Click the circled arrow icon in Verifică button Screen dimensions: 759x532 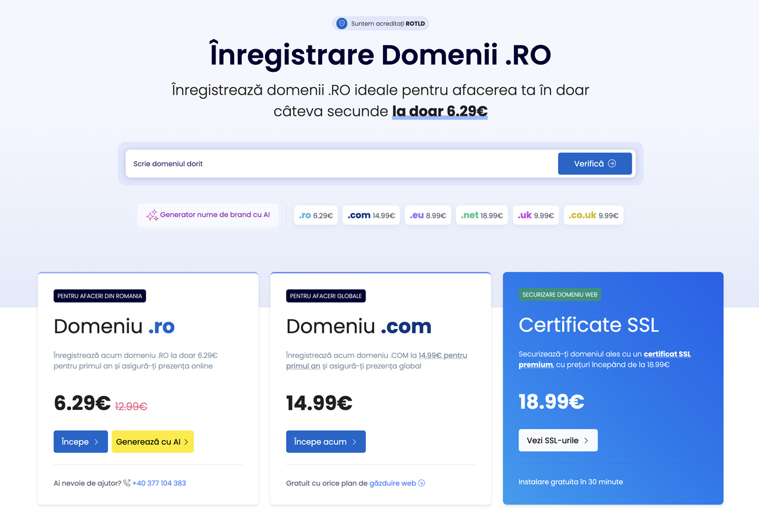pyautogui.click(x=612, y=164)
